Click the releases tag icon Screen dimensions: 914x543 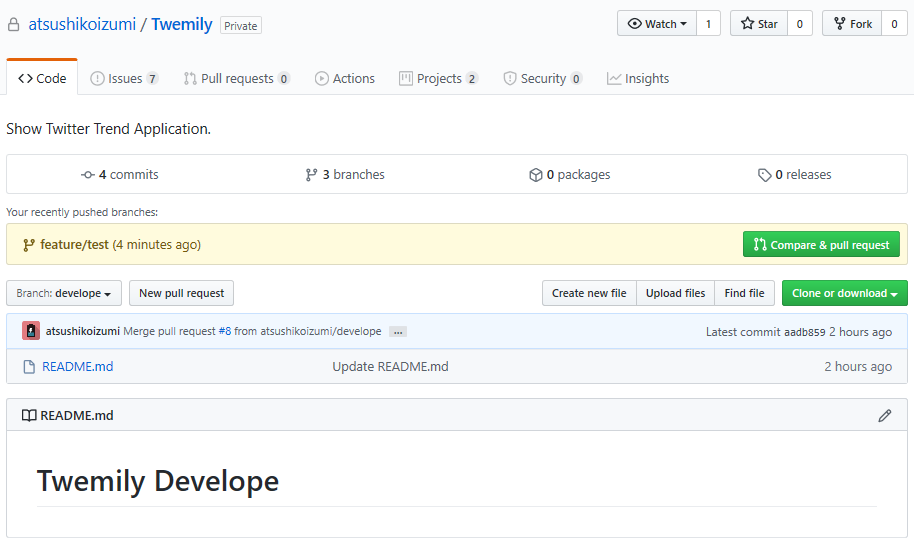pyautogui.click(x=765, y=175)
